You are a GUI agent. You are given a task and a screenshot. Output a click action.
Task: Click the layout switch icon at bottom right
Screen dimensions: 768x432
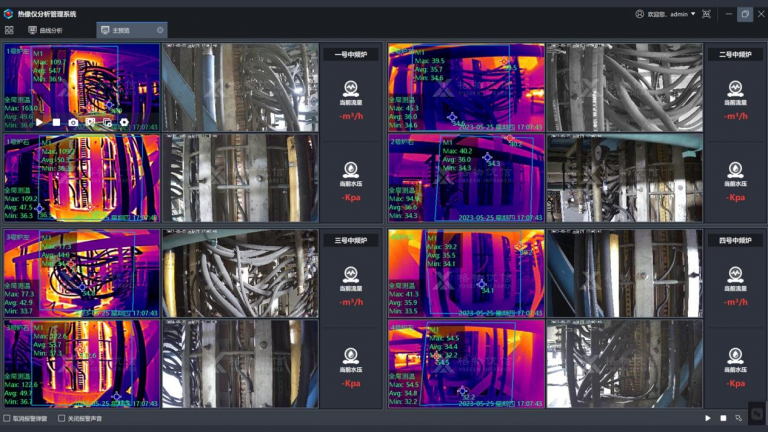(x=739, y=418)
